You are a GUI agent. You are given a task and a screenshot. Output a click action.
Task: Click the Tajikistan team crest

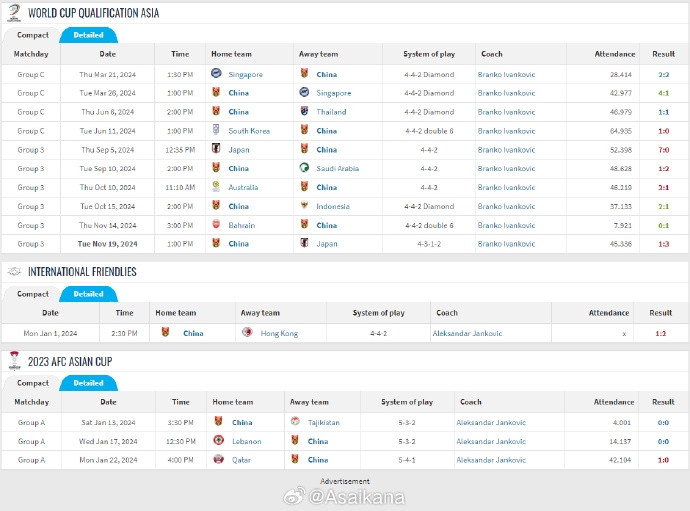click(295, 422)
